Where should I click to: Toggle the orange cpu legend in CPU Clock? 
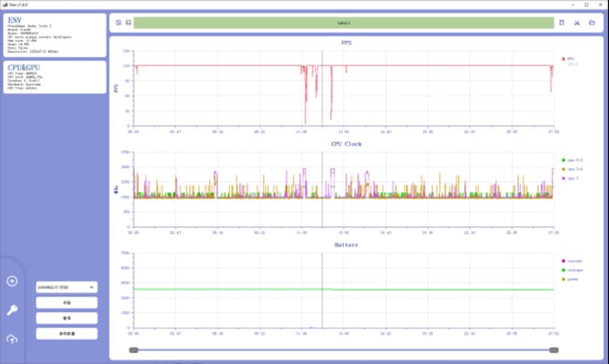click(572, 169)
